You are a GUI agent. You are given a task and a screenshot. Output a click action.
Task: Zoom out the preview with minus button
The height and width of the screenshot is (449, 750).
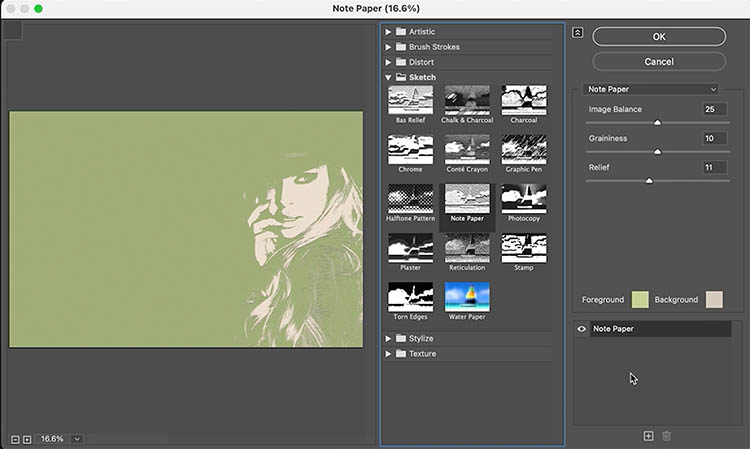(x=15, y=439)
